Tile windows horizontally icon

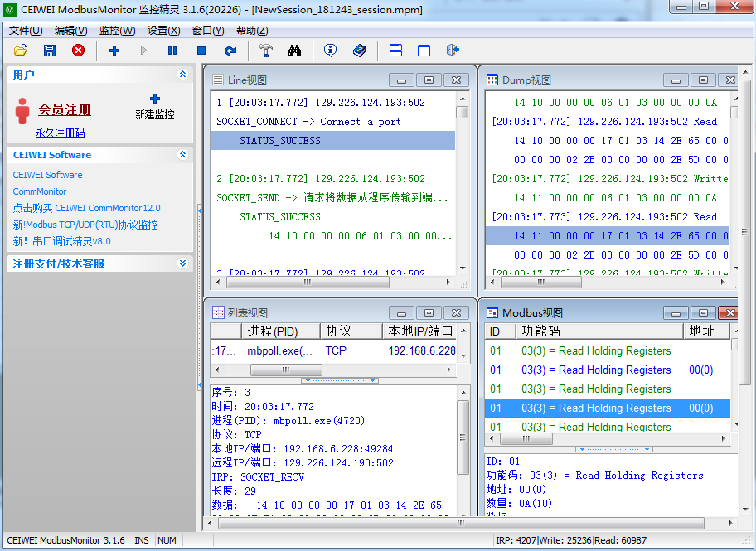[395, 51]
